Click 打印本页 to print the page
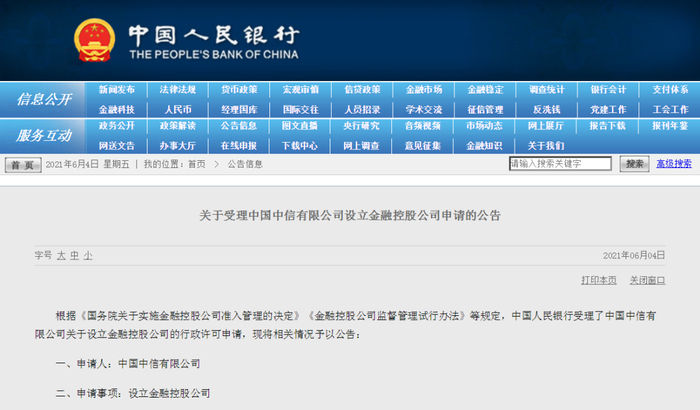700x410 pixels. coord(599,280)
